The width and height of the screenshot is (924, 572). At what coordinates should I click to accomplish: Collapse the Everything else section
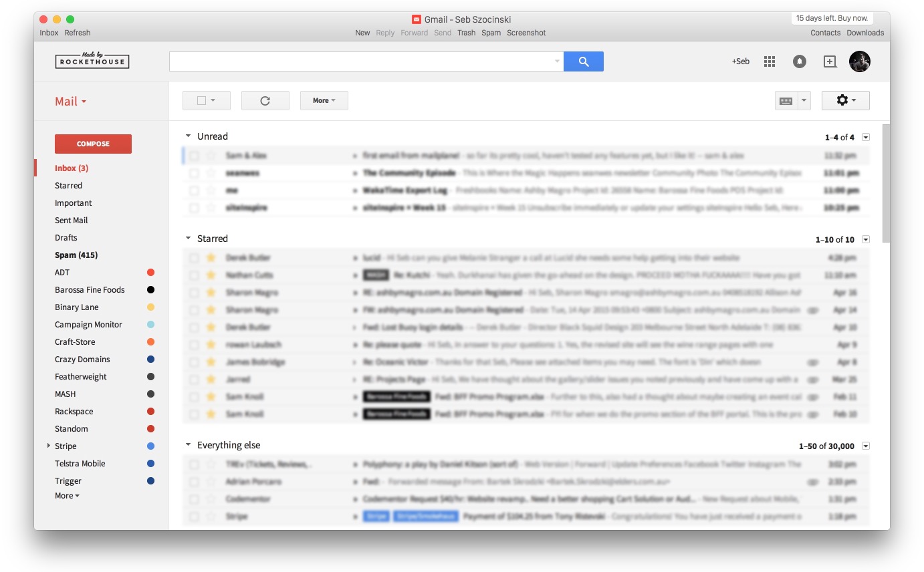pyautogui.click(x=189, y=445)
